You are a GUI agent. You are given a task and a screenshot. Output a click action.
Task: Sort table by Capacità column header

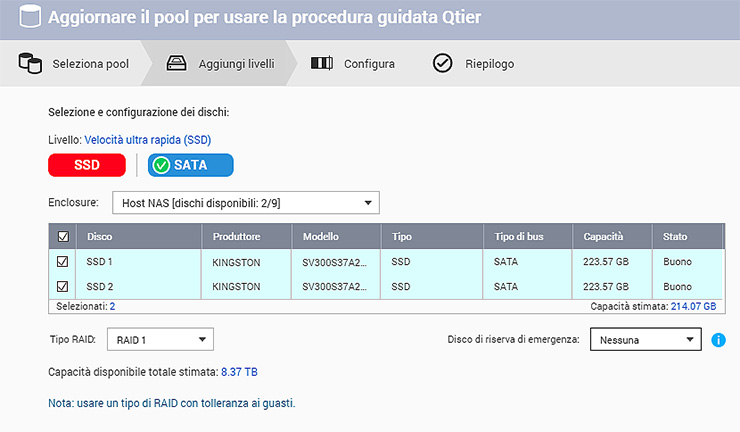pos(604,237)
